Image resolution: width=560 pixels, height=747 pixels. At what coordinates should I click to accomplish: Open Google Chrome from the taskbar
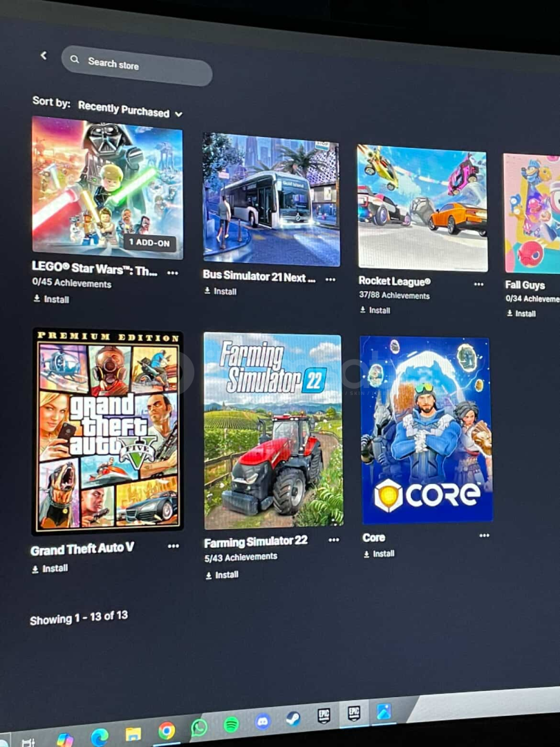click(167, 730)
